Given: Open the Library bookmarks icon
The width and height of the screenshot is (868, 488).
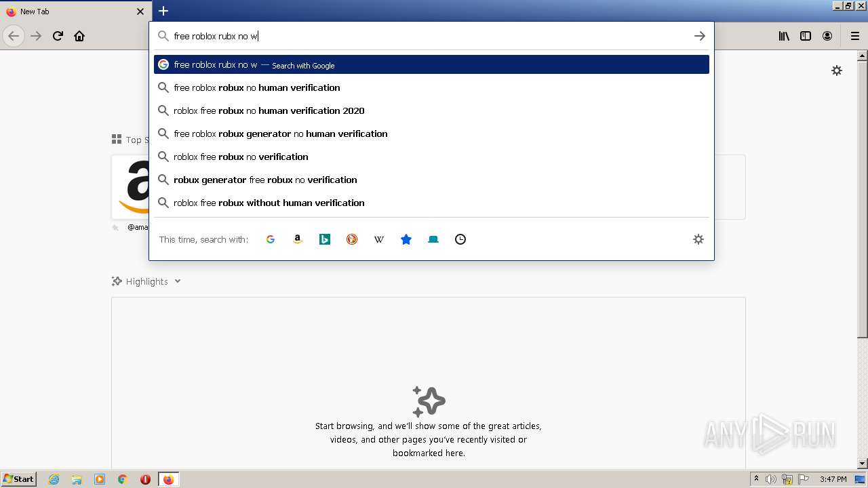Looking at the screenshot, I should 784,36.
